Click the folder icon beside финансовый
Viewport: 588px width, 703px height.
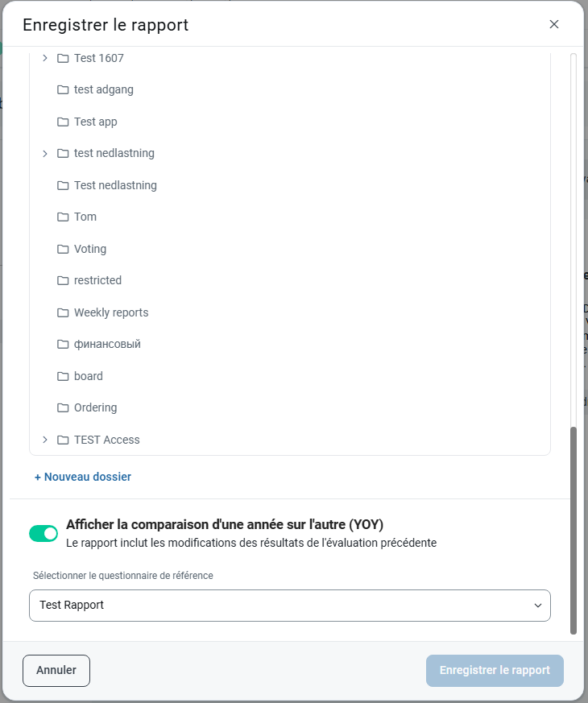pyautogui.click(x=63, y=344)
